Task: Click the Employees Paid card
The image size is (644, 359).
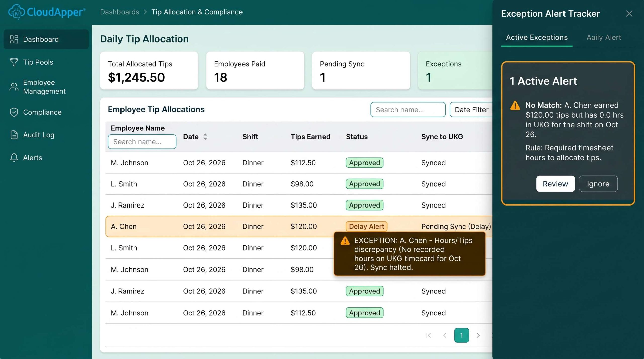Action: click(x=255, y=70)
